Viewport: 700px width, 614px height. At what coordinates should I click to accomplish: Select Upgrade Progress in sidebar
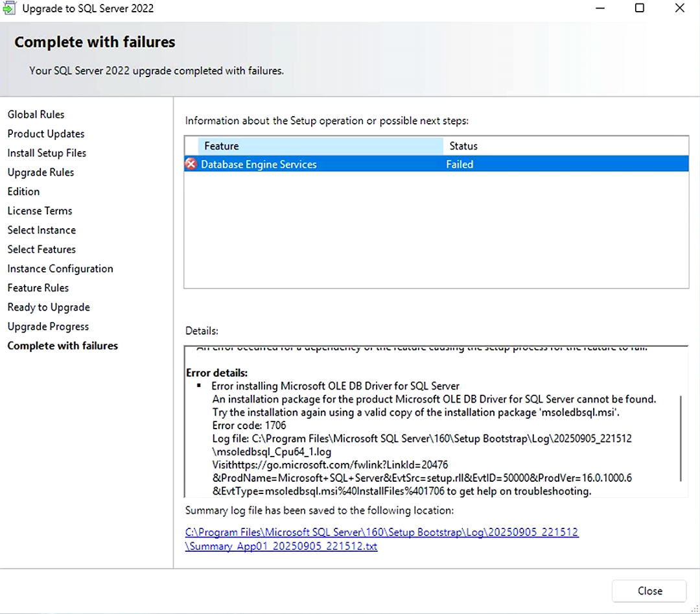pos(48,327)
